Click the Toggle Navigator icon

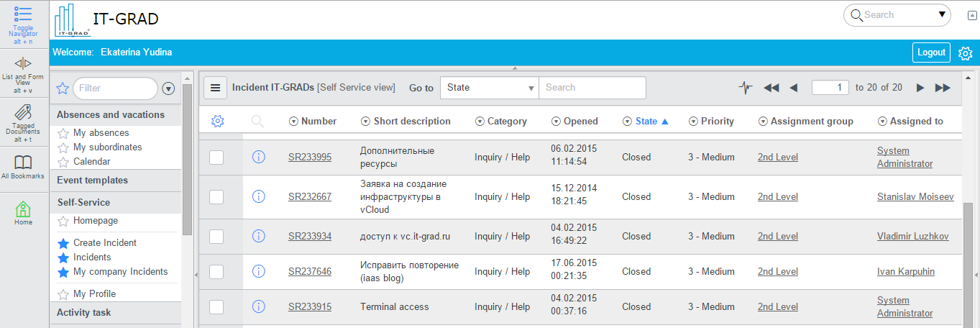pyautogui.click(x=23, y=14)
